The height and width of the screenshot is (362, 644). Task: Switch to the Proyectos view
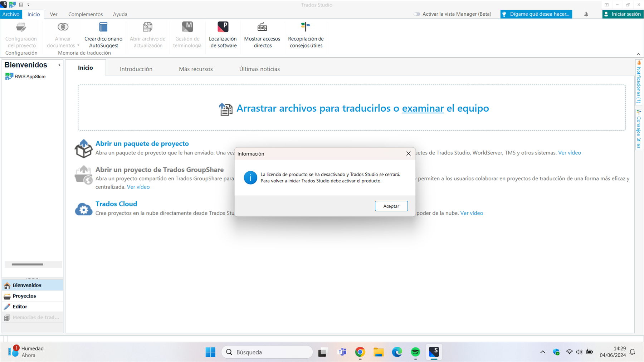(33, 296)
